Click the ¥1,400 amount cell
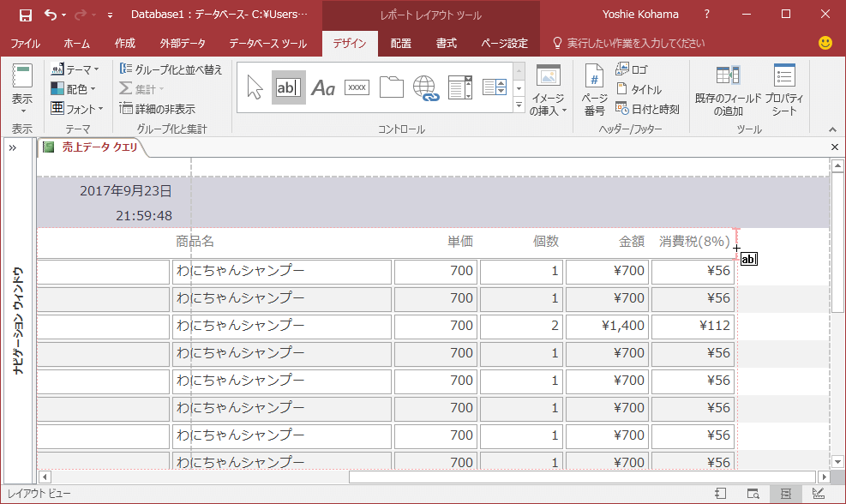Viewport: 846px width, 504px height. [607, 326]
